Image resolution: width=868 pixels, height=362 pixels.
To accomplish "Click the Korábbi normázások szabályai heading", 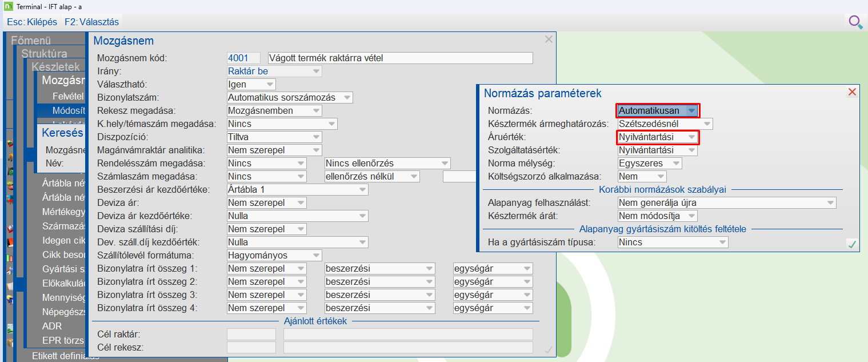I will 662,189.
